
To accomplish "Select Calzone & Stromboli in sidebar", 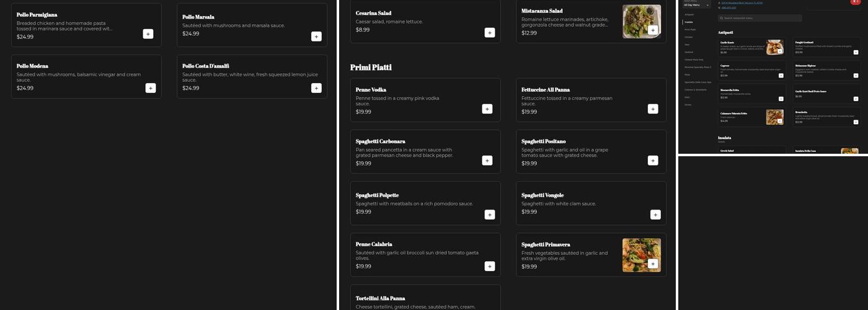I will tap(696, 89).
